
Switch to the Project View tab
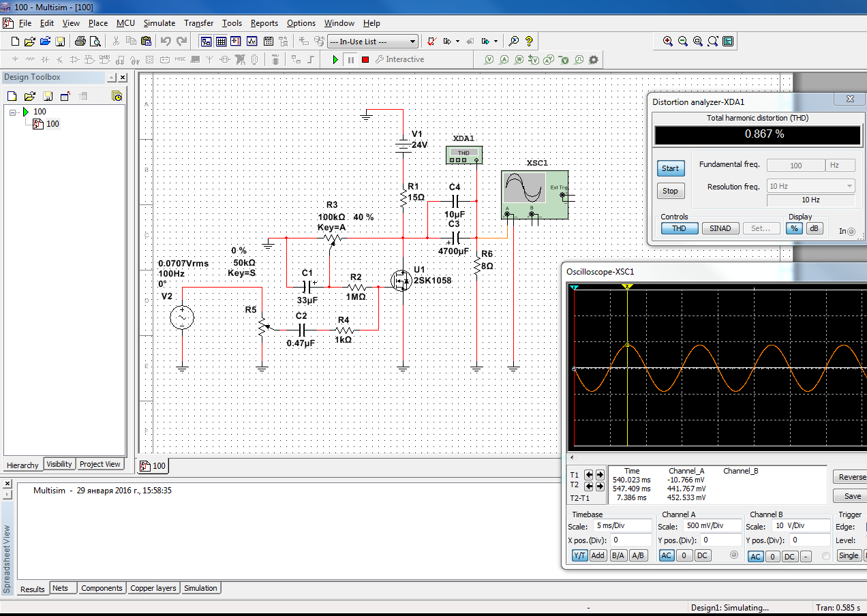pyautogui.click(x=100, y=464)
